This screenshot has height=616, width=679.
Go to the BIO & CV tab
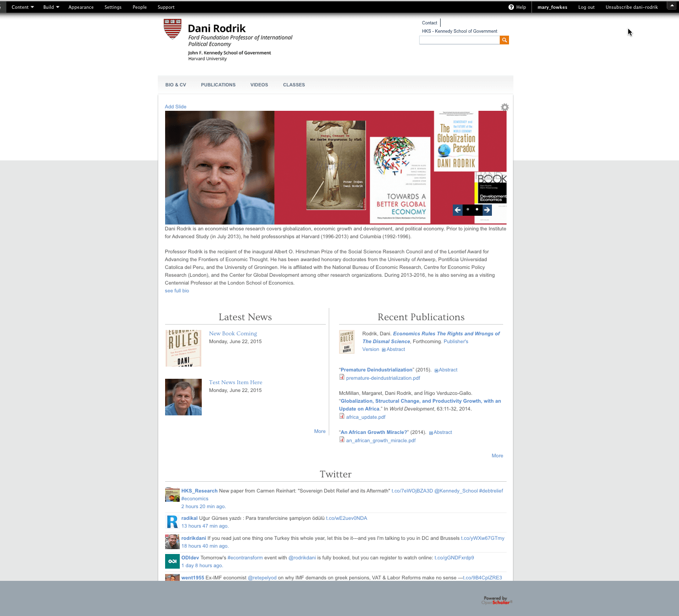pyautogui.click(x=176, y=85)
